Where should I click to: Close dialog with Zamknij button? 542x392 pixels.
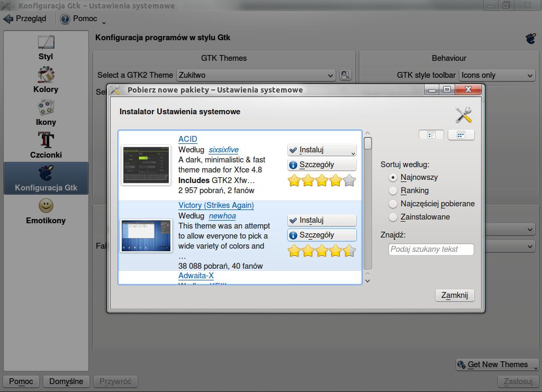pyautogui.click(x=455, y=295)
